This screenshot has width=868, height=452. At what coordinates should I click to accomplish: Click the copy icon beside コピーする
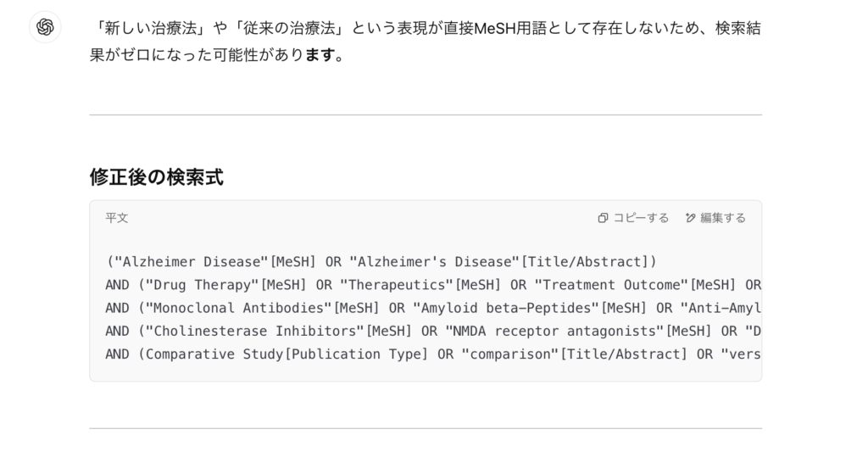tap(603, 218)
